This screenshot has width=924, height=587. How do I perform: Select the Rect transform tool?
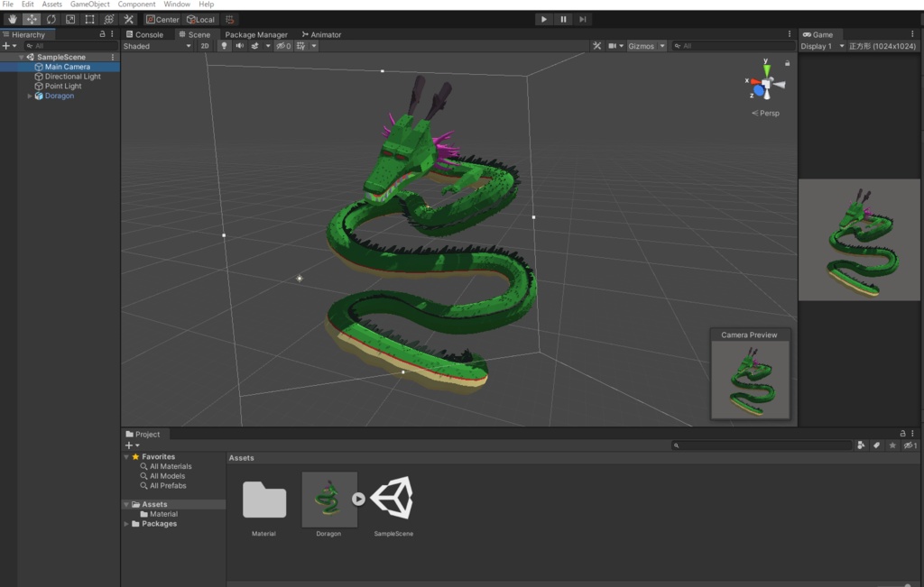(x=89, y=20)
